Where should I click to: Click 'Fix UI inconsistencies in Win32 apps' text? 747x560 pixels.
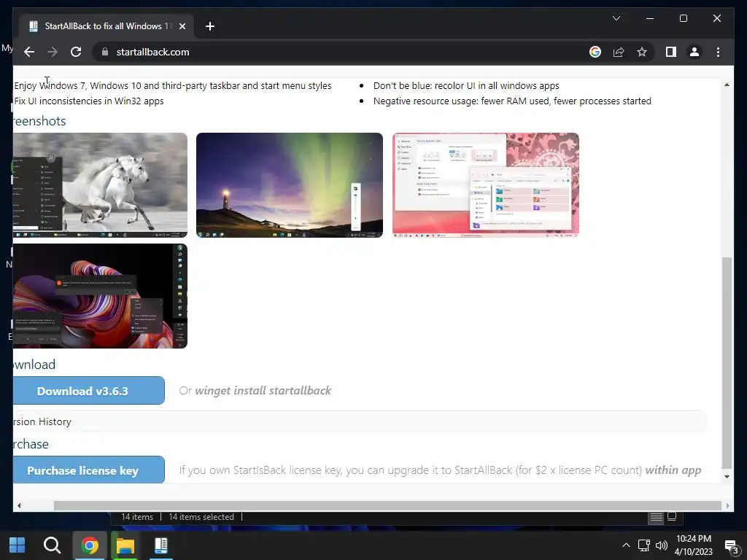click(x=88, y=101)
